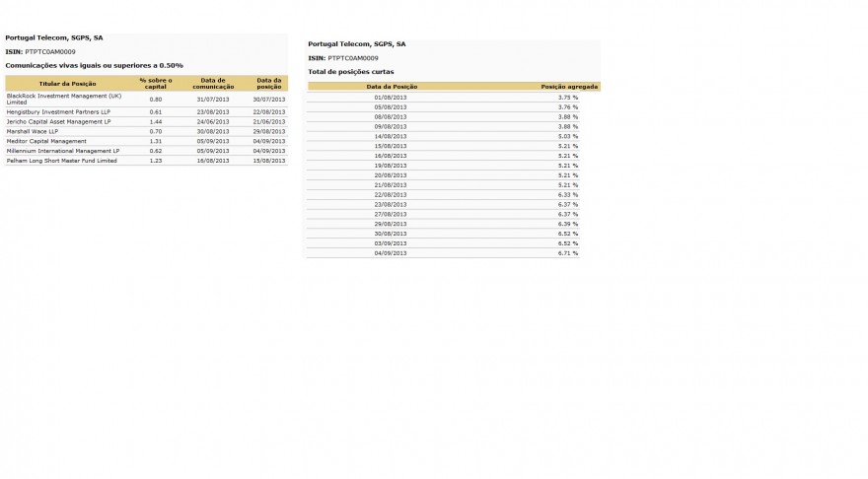The height and width of the screenshot is (479, 868).
Task: Click the 0.70 capital value for Marshall Wace
Action: coord(156,132)
